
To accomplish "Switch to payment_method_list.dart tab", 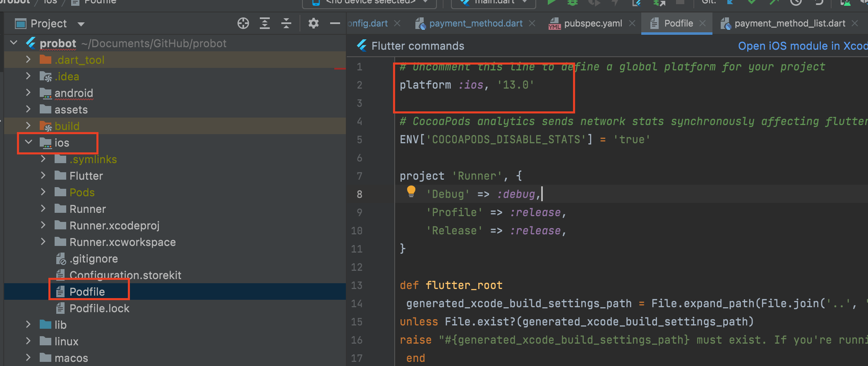I will tap(789, 24).
